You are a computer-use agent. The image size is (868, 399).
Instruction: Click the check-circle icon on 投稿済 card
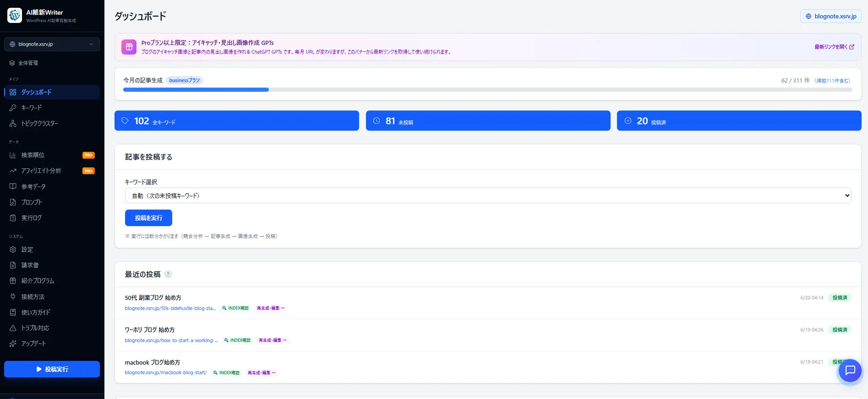[x=628, y=121]
